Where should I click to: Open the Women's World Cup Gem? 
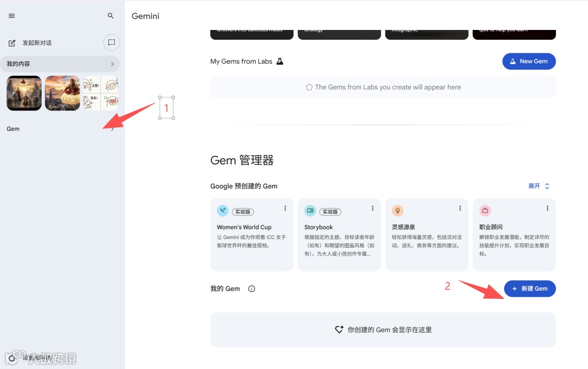click(252, 235)
